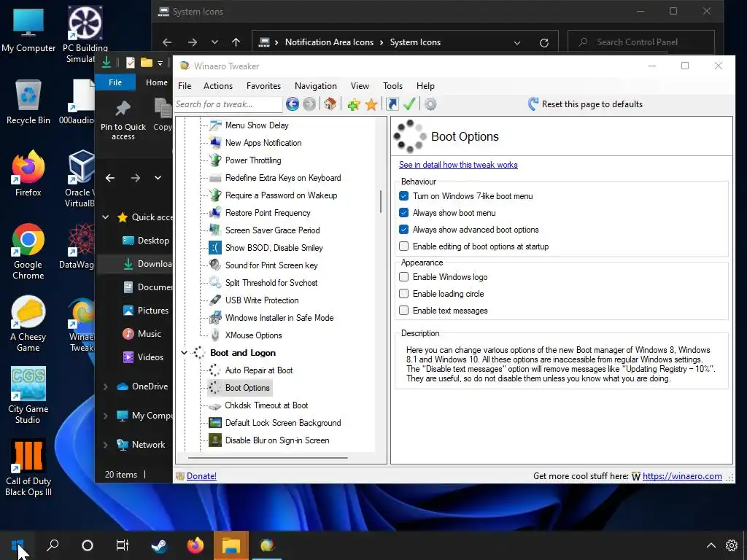Viewport: 747px width, 560px height.
Task: Click the create shortcut icon in Winaero toolbar
Action: [392, 104]
